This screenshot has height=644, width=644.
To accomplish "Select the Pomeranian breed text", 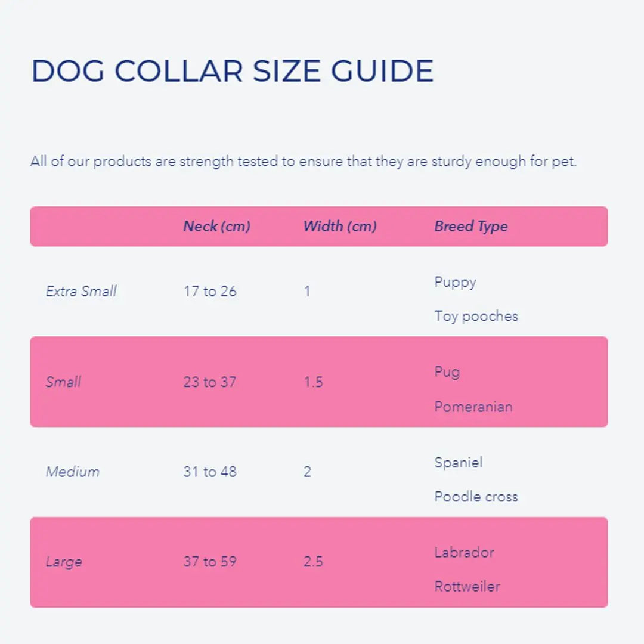I will [473, 407].
